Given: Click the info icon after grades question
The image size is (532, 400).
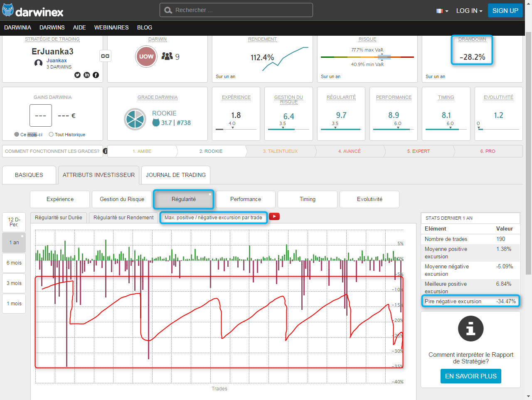Looking at the screenshot, I should point(105,151).
